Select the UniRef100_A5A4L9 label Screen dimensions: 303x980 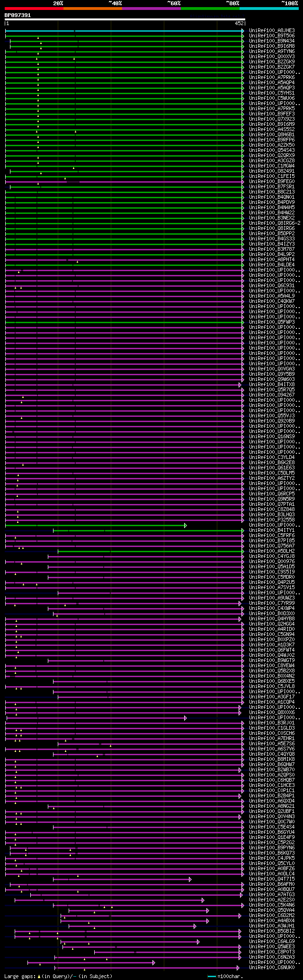[272, 296]
